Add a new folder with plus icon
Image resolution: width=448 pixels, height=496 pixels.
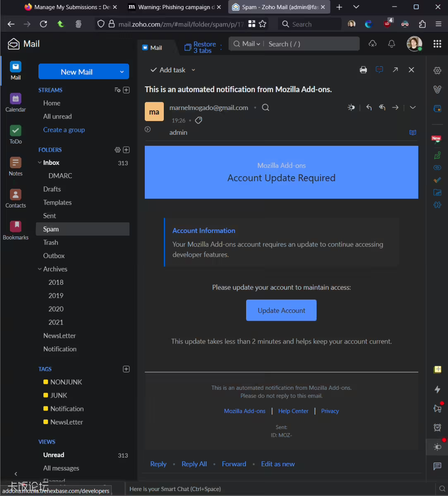coord(127,150)
